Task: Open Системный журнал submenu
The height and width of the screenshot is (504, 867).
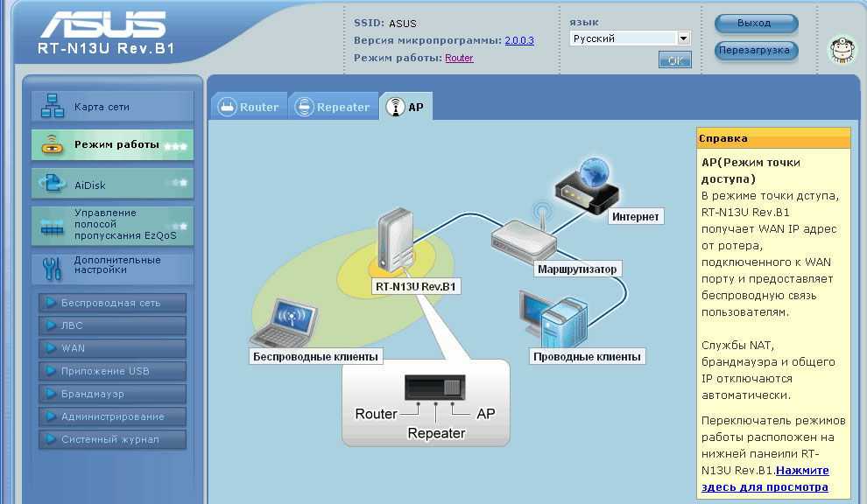Action: 112,439
